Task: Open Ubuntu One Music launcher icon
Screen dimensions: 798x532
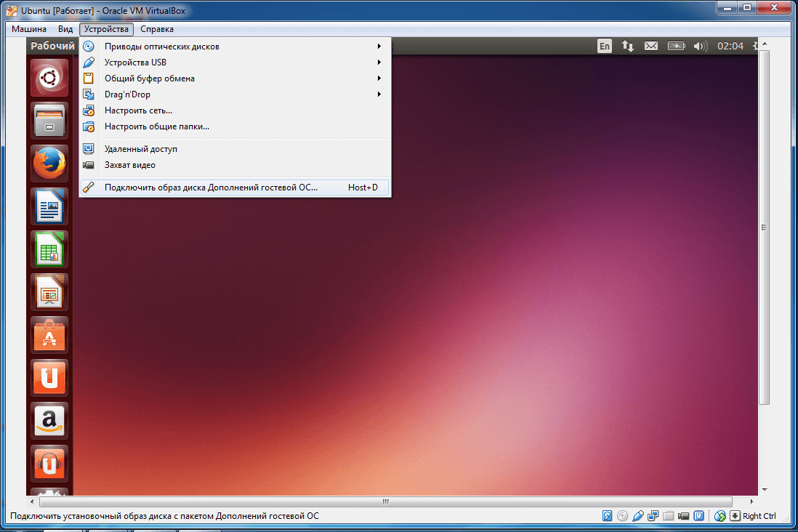Action: click(x=49, y=464)
